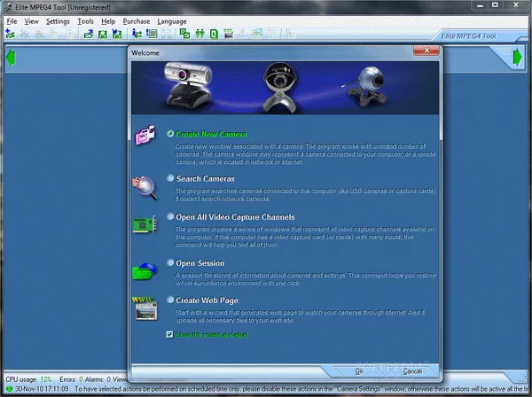Open the Tools menu

[85, 21]
